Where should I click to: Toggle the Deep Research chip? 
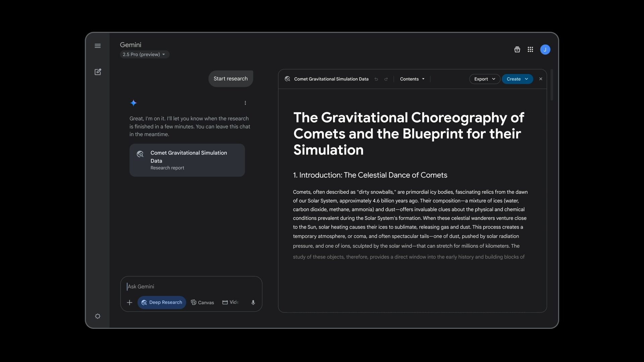pyautogui.click(x=162, y=302)
